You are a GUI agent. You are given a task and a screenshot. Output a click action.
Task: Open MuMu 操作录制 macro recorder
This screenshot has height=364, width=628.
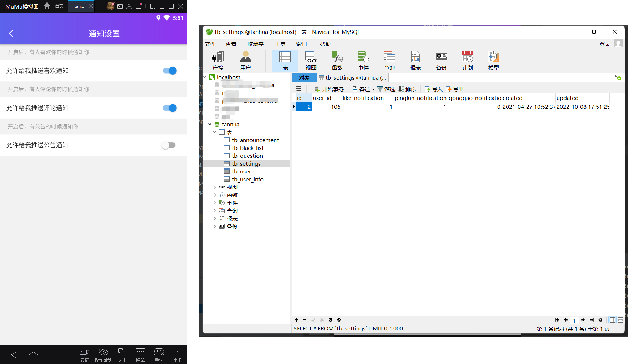click(103, 355)
